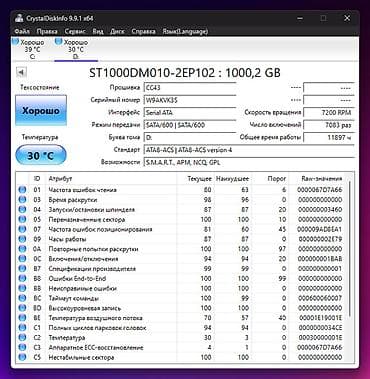
Task: Open the Справка menu
Action: click(x=143, y=31)
